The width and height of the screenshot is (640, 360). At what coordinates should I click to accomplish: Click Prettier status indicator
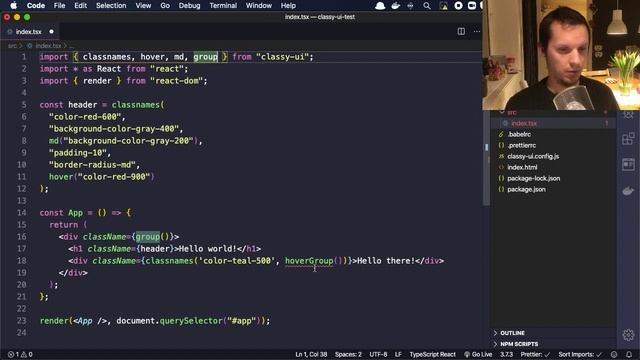click(x=535, y=354)
